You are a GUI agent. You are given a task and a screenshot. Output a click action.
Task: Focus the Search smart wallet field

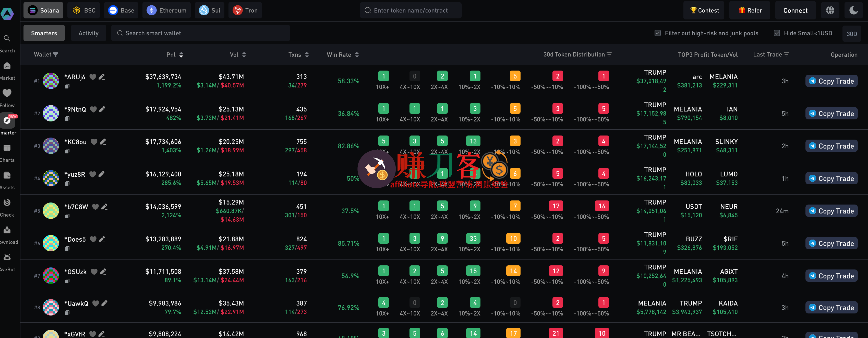tap(200, 33)
